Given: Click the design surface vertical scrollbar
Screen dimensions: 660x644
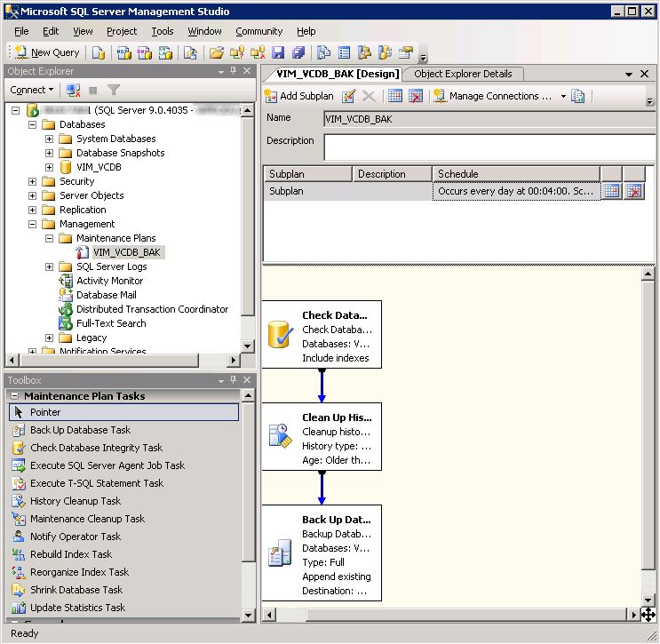Looking at the screenshot, I should [x=648, y=425].
